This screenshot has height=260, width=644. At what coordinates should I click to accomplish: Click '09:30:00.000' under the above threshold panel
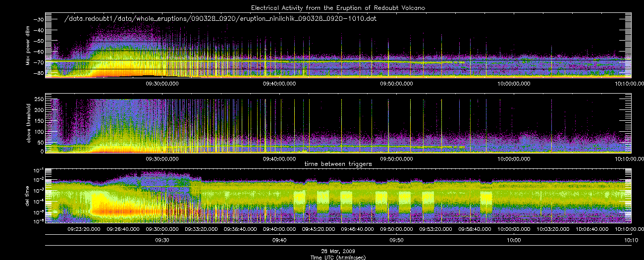[162, 159]
